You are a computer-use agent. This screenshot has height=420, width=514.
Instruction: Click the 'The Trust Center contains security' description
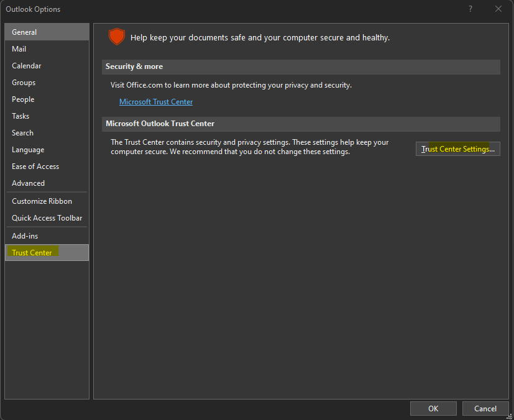point(249,147)
